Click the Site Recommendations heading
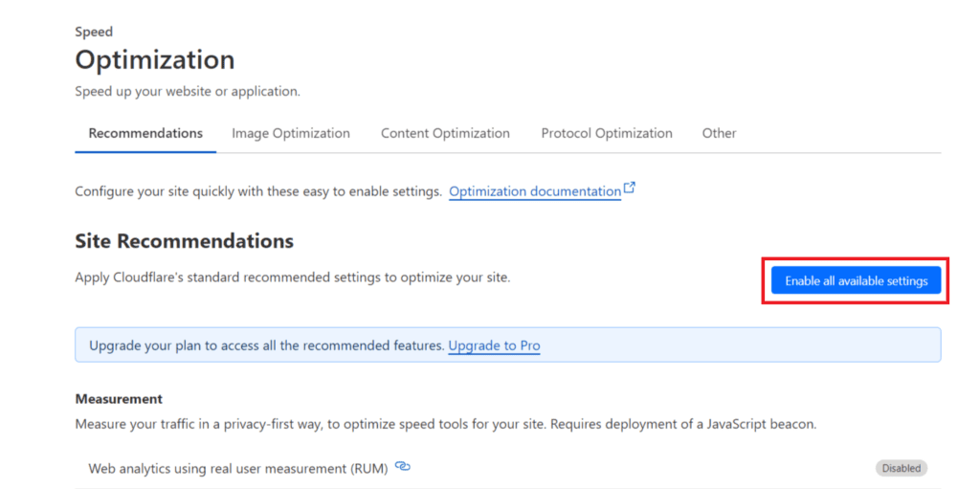The width and height of the screenshot is (980, 489). pos(185,241)
